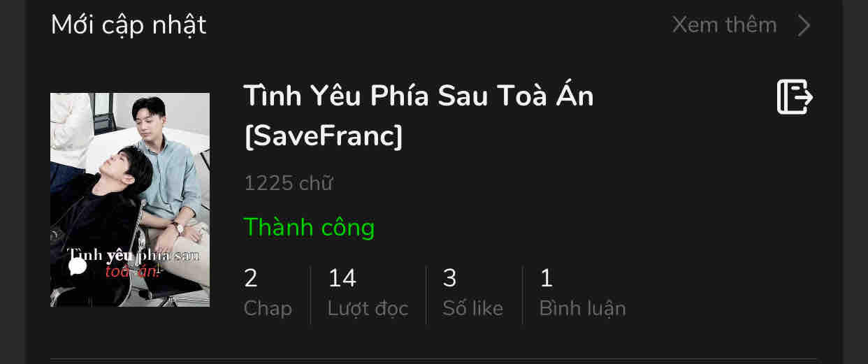Screen dimensions: 868x364
Task: Click the [SaveFranc] title line
Action: tap(324, 137)
